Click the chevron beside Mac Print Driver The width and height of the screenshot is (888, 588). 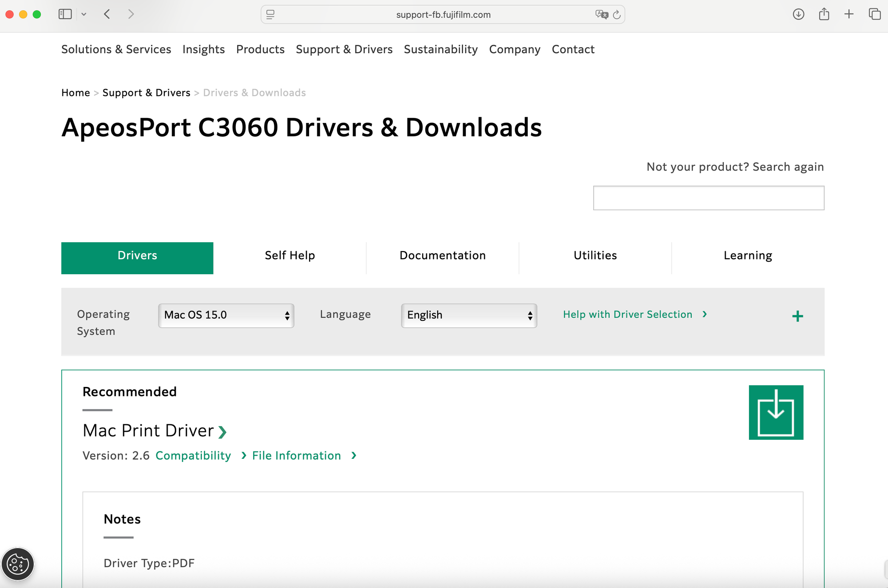tap(222, 432)
